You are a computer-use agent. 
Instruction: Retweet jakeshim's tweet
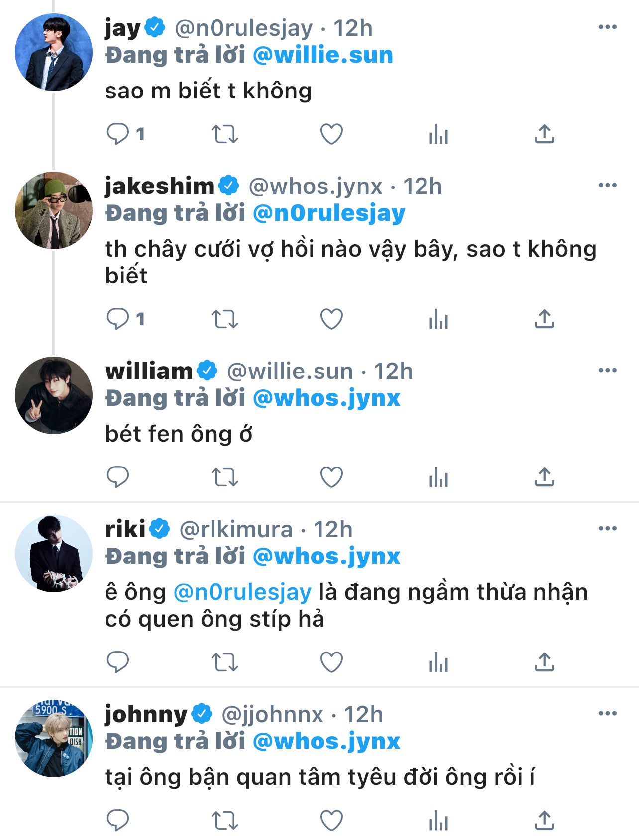225,319
